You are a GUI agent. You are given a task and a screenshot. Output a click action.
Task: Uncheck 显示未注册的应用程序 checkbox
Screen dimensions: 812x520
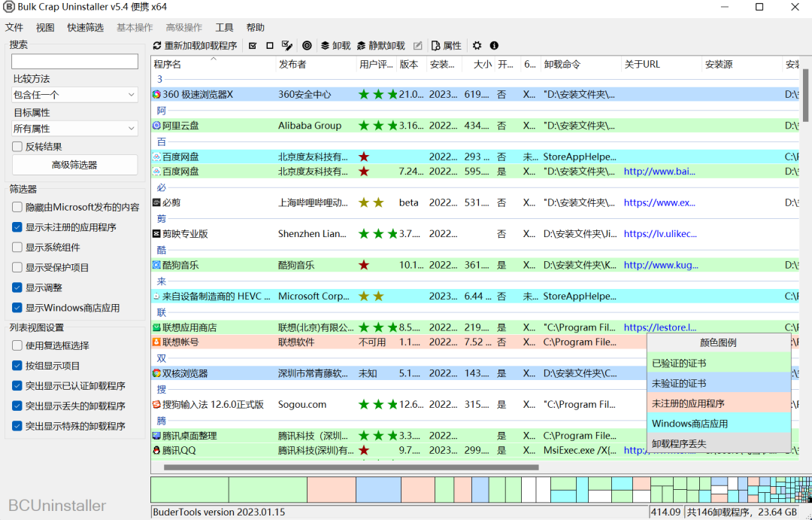[x=17, y=227]
